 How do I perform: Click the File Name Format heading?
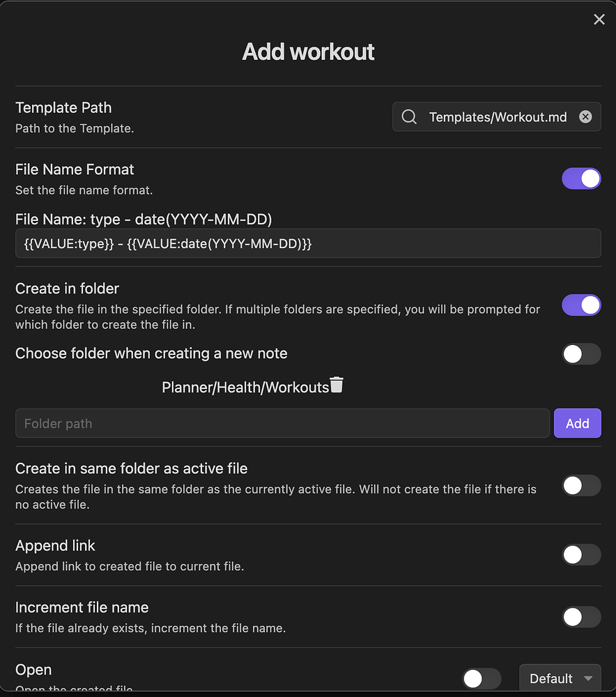click(74, 169)
